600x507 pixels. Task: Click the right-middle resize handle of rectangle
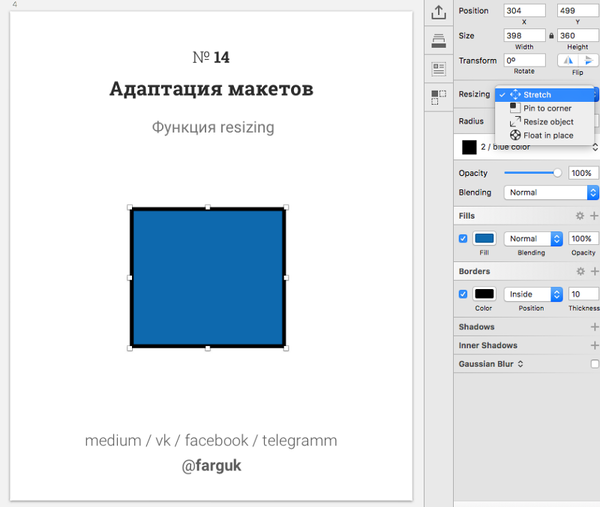pos(286,278)
